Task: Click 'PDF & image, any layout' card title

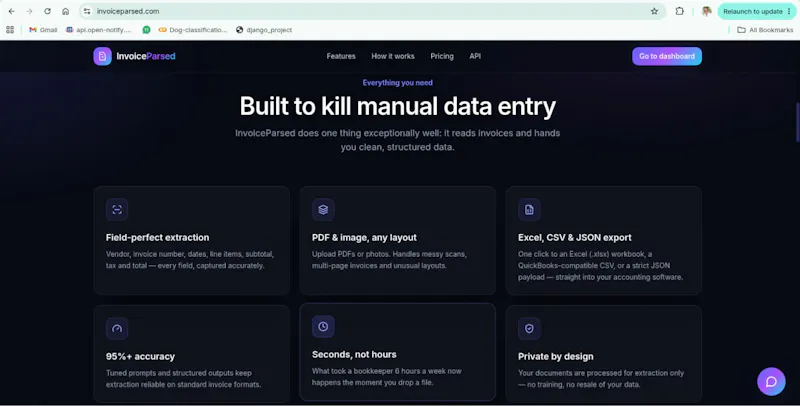Action: tap(364, 238)
